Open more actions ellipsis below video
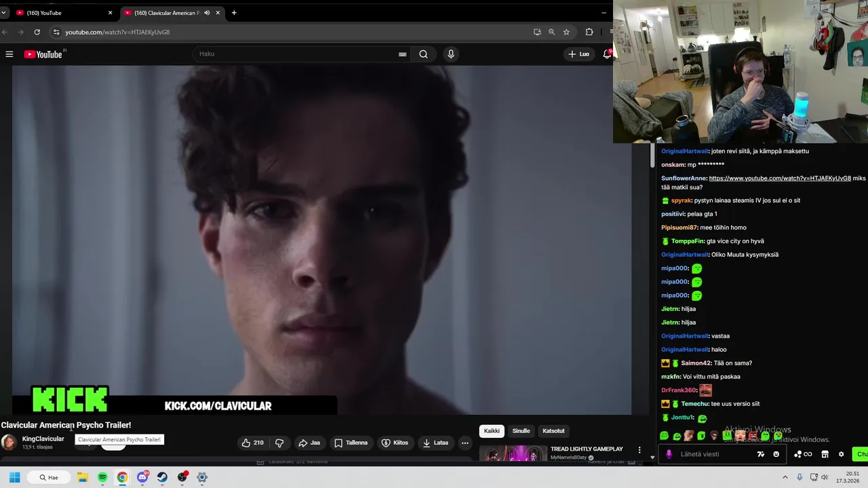 465,443
